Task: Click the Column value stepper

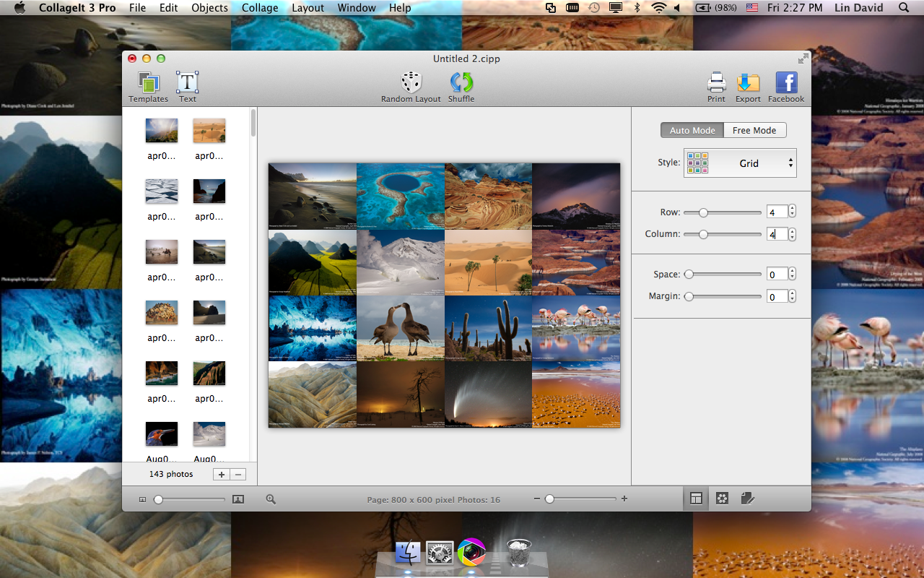Action: pos(792,234)
